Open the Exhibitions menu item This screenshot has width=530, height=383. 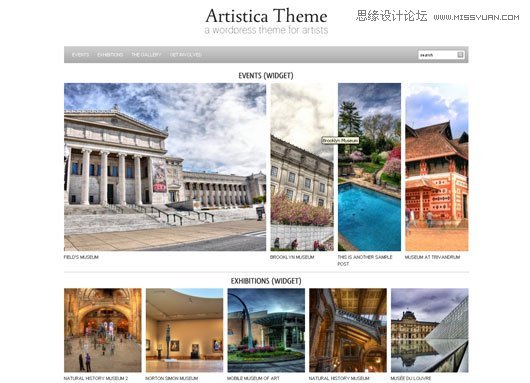[x=110, y=54]
